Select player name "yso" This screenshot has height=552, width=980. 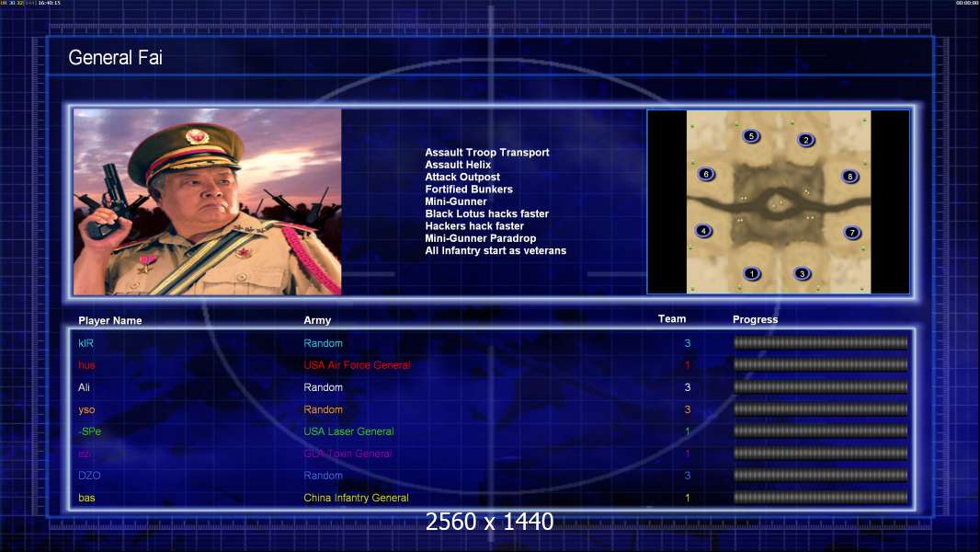86,409
